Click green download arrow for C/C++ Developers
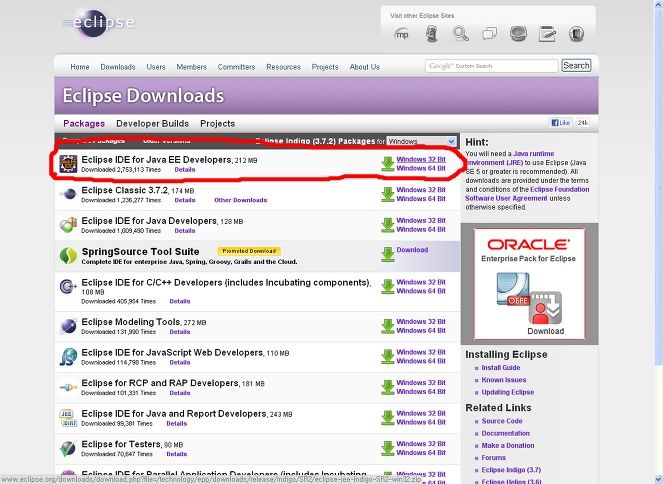 click(x=388, y=287)
